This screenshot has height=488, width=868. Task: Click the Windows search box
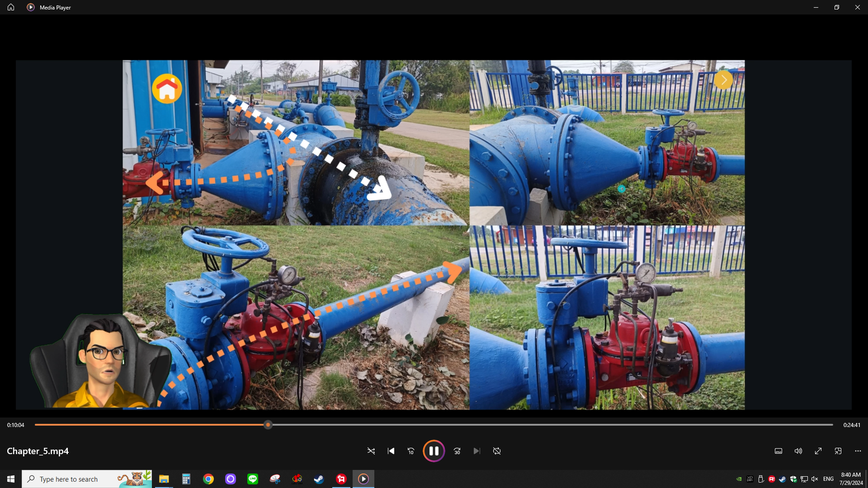coord(76,479)
